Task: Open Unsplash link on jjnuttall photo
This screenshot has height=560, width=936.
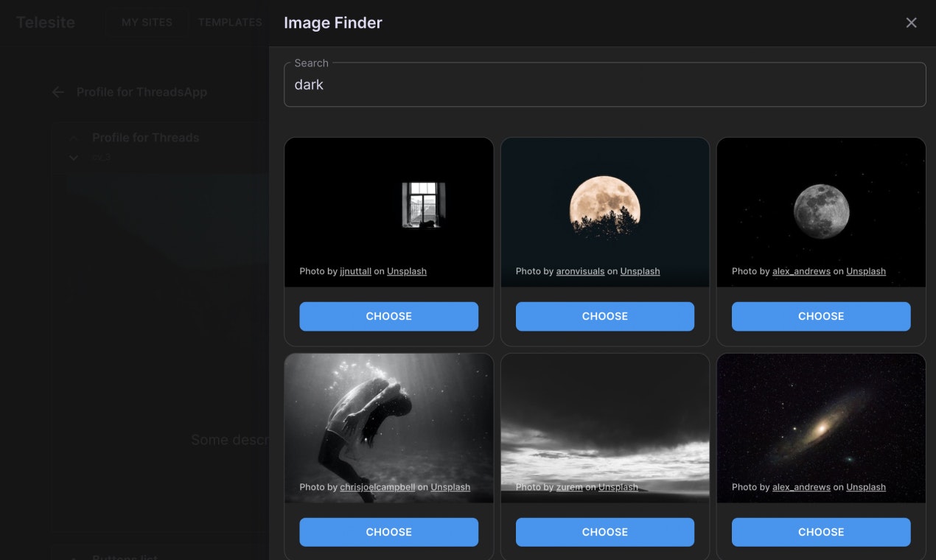Action: [x=407, y=271]
